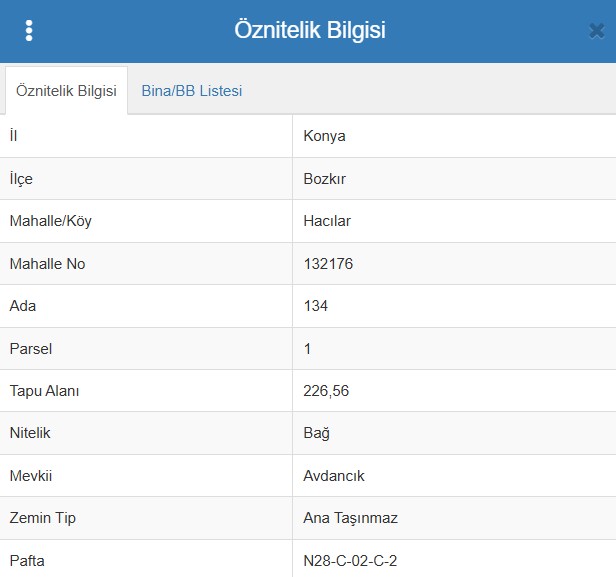Select the Parsel label
Screen dimensions: 616x577
pos(31,349)
